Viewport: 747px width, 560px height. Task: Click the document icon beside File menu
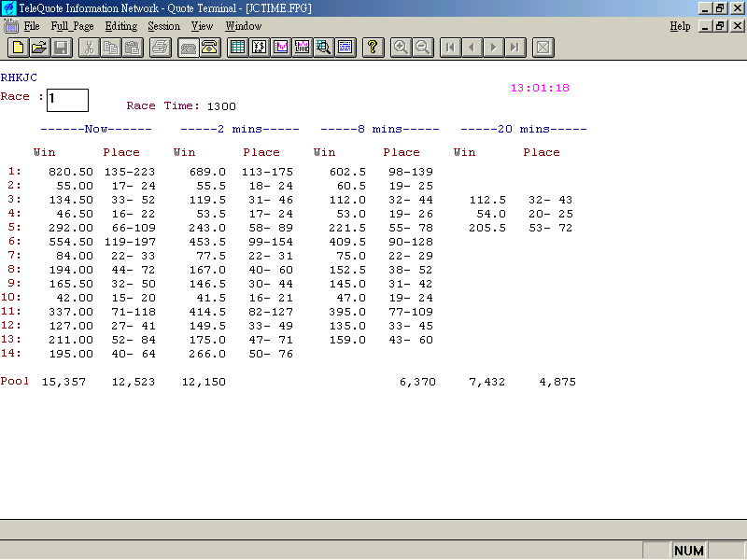(10, 26)
